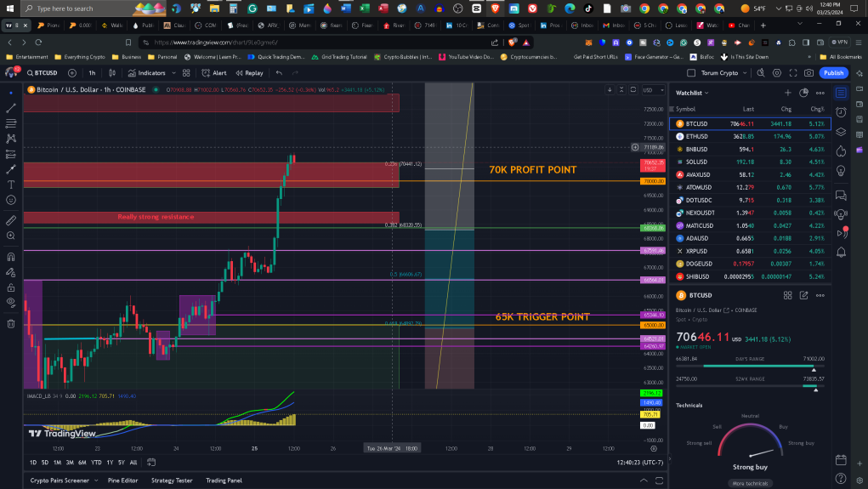868x489 pixels.
Task: Open the Alerts panel clock icon
Action: tap(841, 112)
